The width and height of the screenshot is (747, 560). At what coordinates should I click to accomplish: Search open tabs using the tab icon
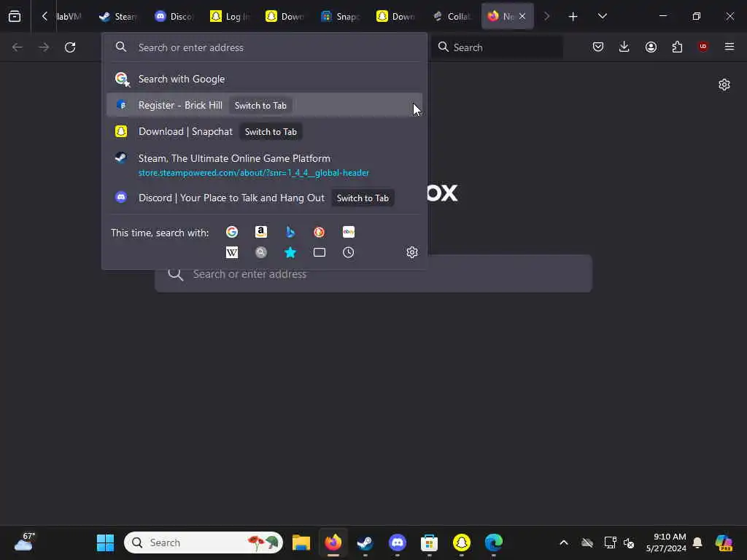pos(320,252)
